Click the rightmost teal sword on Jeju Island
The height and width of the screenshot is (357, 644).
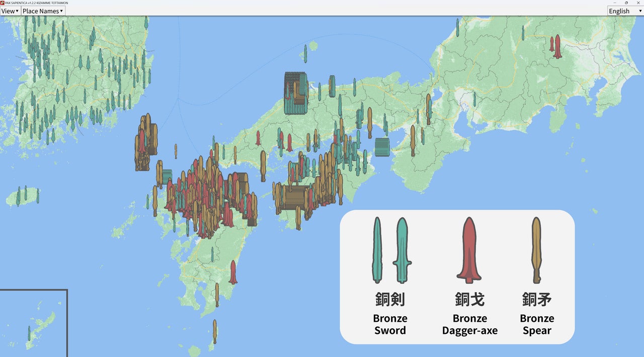pyautogui.click(x=38, y=196)
